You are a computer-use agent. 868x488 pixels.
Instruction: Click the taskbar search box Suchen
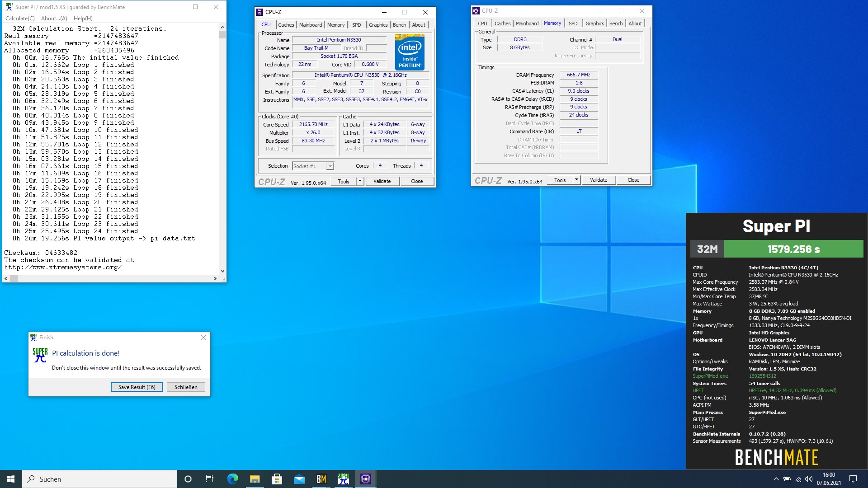point(99,479)
